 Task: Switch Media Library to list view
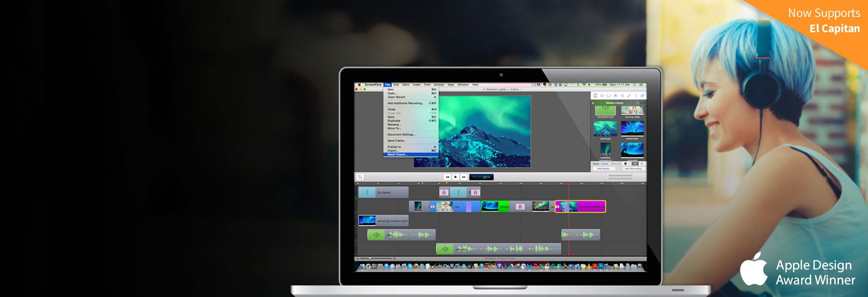coord(642,164)
